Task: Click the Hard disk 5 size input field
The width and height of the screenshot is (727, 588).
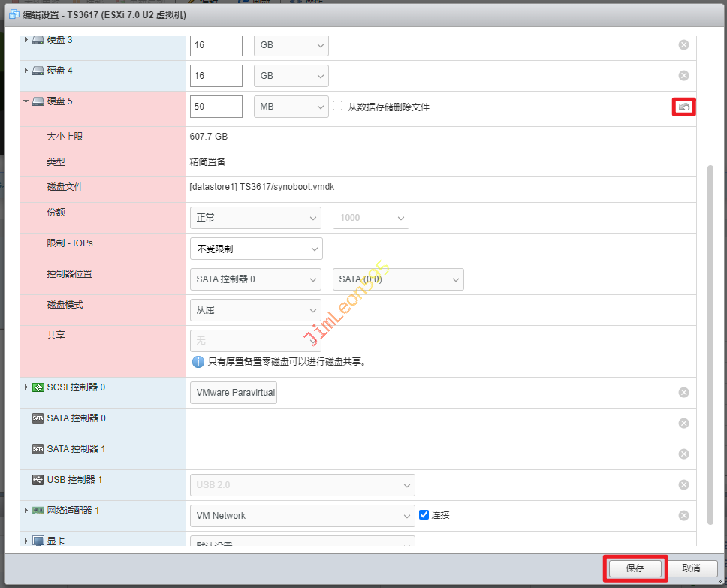Action: point(216,107)
